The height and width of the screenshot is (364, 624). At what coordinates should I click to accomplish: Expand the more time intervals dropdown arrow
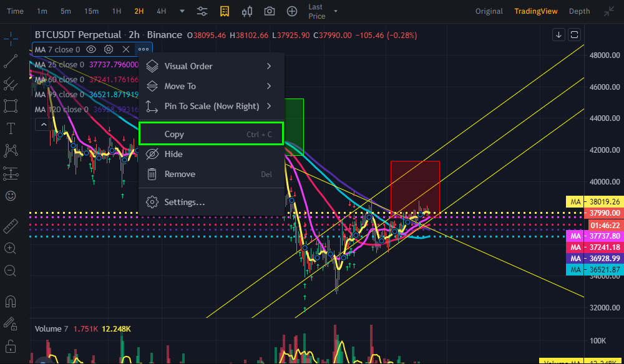[x=182, y=11]
